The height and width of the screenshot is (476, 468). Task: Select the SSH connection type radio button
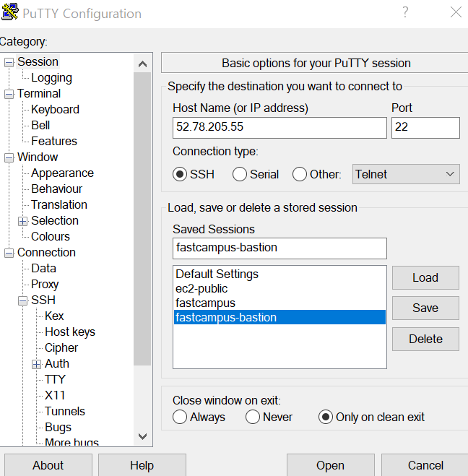point(180,174)
